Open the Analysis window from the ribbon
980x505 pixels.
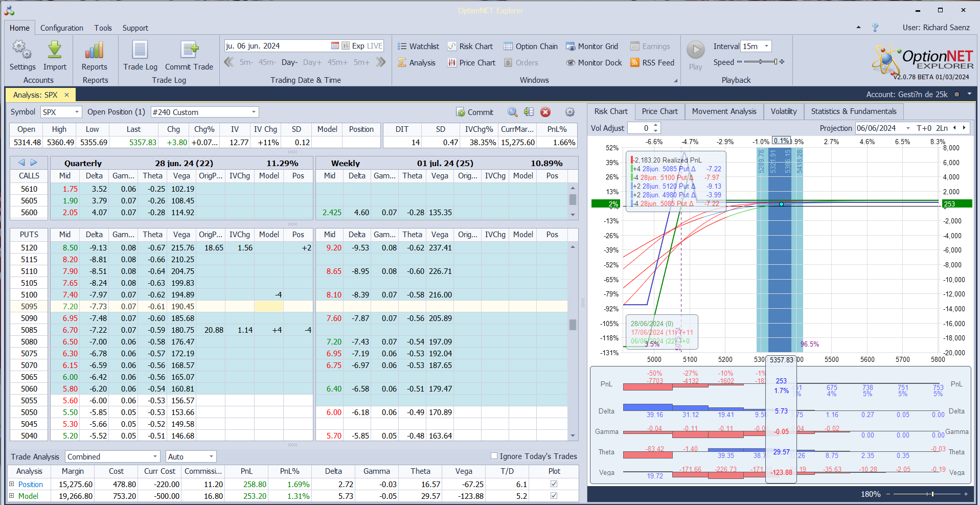point(417,62)
